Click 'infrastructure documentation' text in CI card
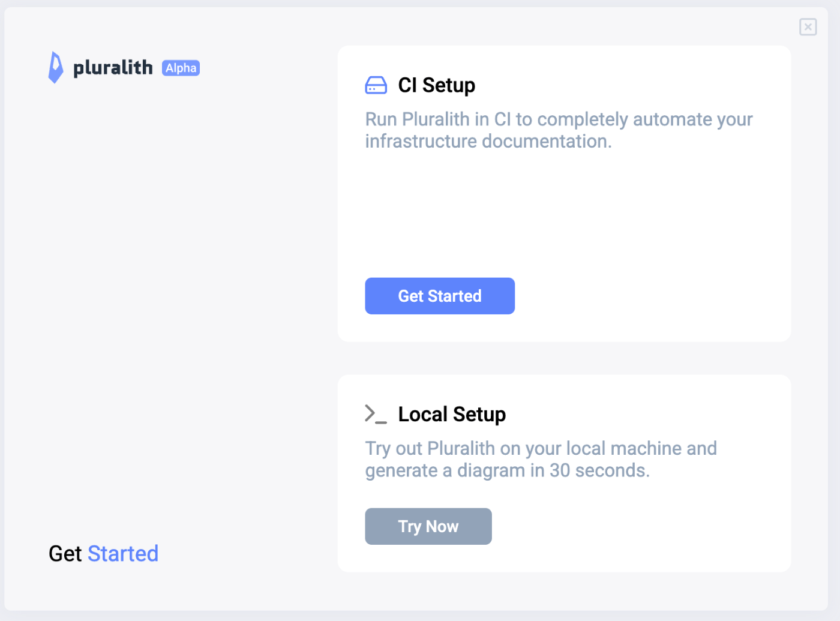 [488, 142]
